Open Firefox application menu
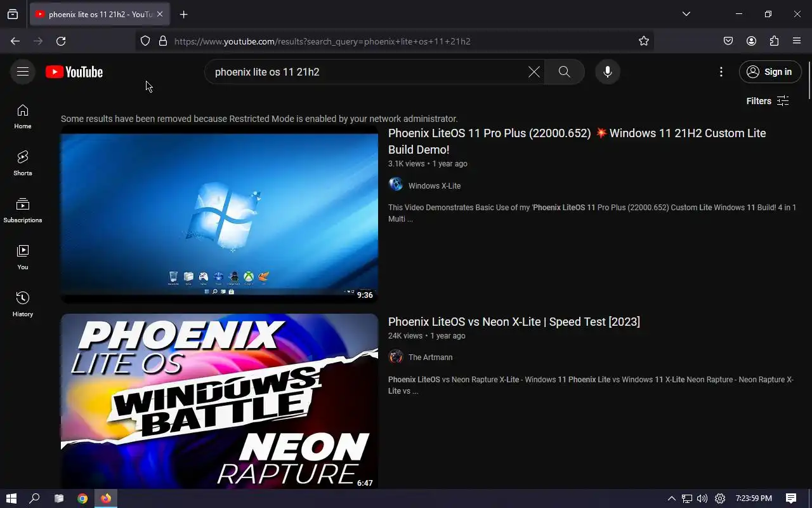Screen dimensions: 812x508 (797, 41)
